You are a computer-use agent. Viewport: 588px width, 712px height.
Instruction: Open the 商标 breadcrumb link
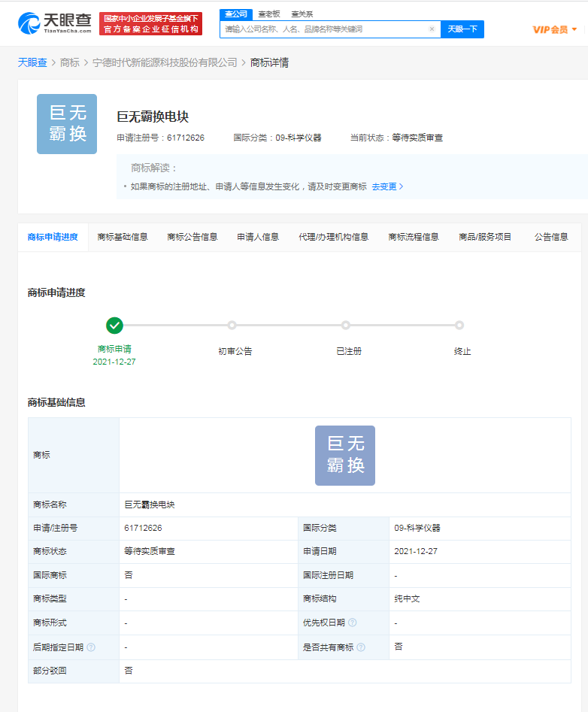coord(69,62)
